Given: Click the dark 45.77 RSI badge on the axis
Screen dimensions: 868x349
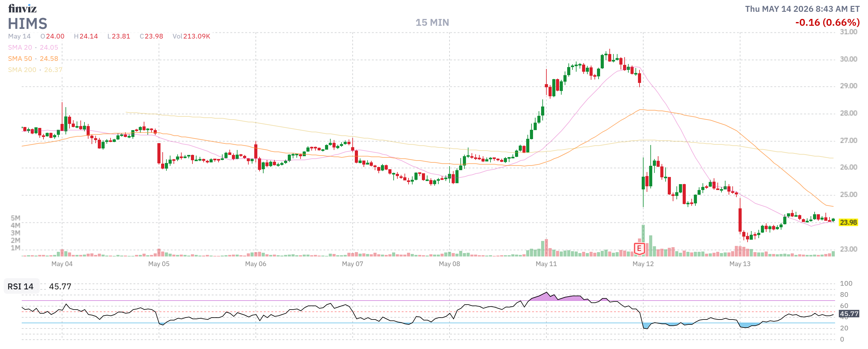Looking at the screenshot, I should tap(848, 314).
